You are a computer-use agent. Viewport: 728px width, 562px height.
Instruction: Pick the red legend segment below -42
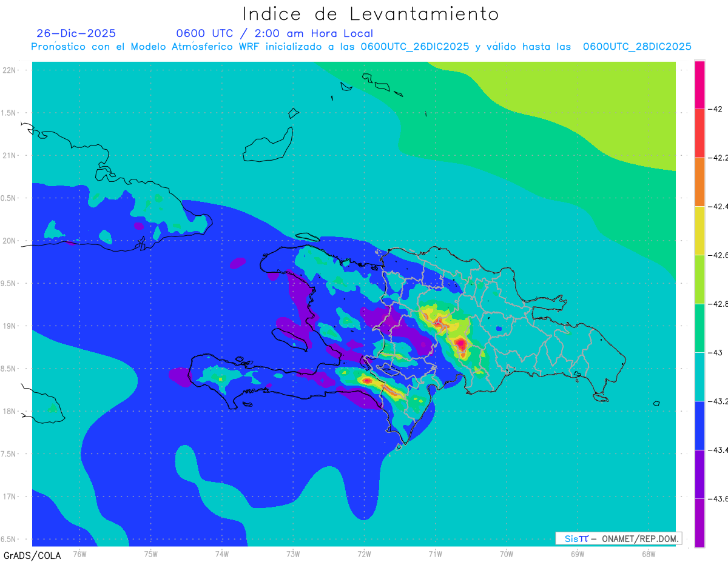point(699,133)
